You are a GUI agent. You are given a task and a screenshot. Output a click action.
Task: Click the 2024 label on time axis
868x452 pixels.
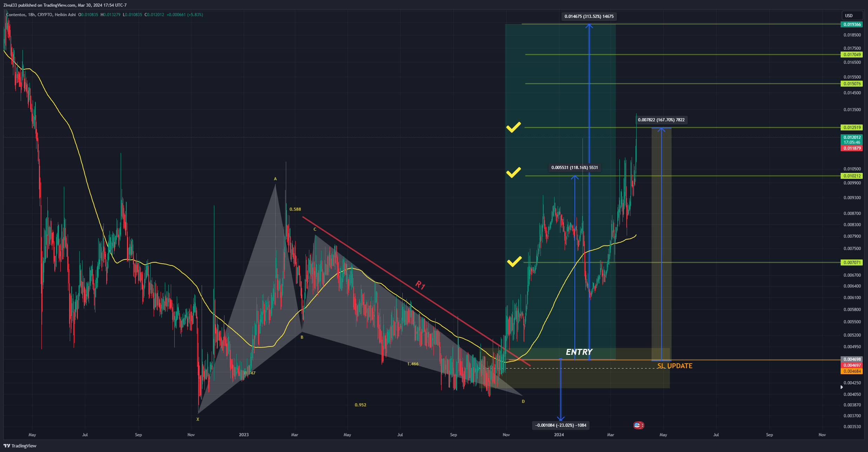(x=559, y=435)
